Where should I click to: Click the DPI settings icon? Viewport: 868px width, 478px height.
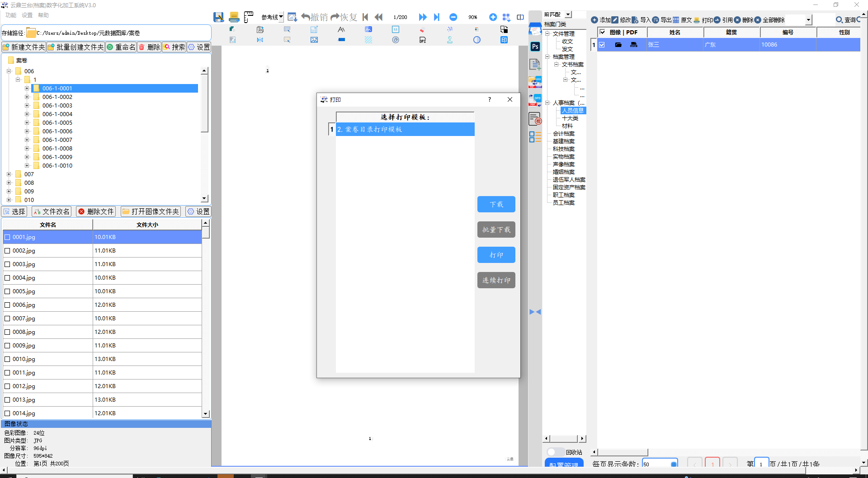point(423,40)
